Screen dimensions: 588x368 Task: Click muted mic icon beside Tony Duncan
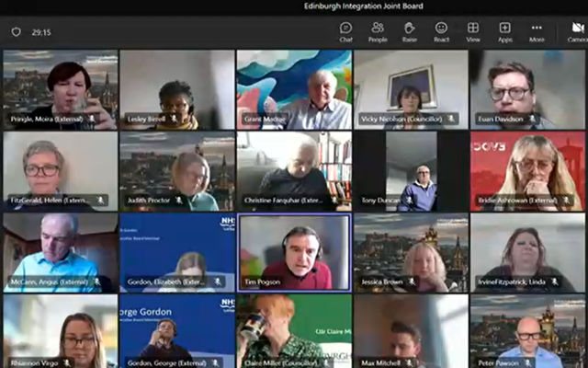click(409, 201)
